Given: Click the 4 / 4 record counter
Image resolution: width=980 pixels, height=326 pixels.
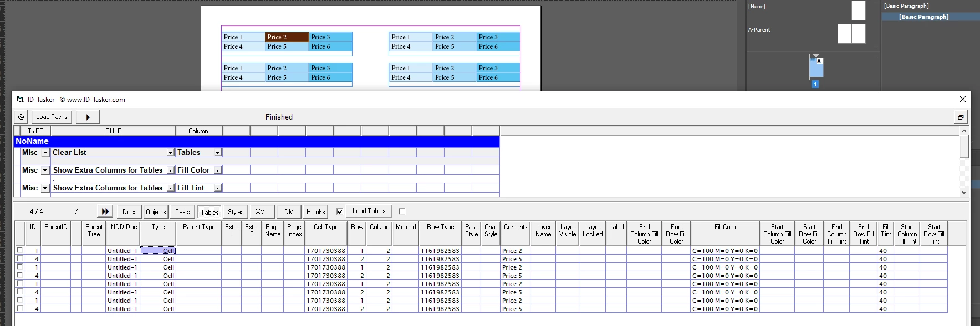Looking at the screenshot, I should pyautogui.click(x=37, y=211).
